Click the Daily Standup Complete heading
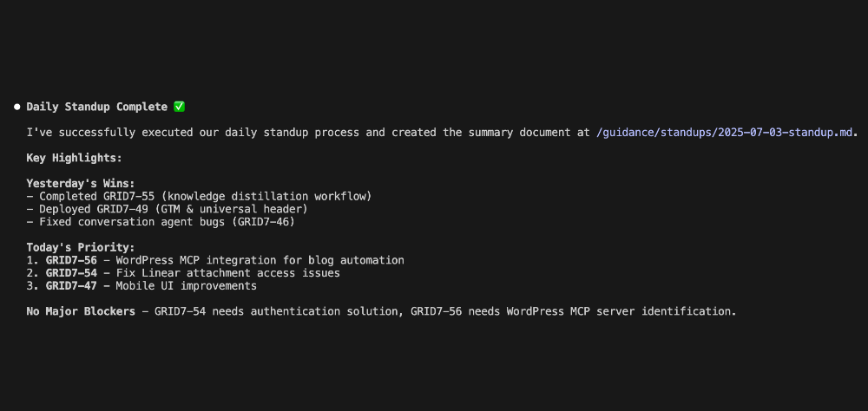Screen dimensions: 868x411 tap(97, 107)
